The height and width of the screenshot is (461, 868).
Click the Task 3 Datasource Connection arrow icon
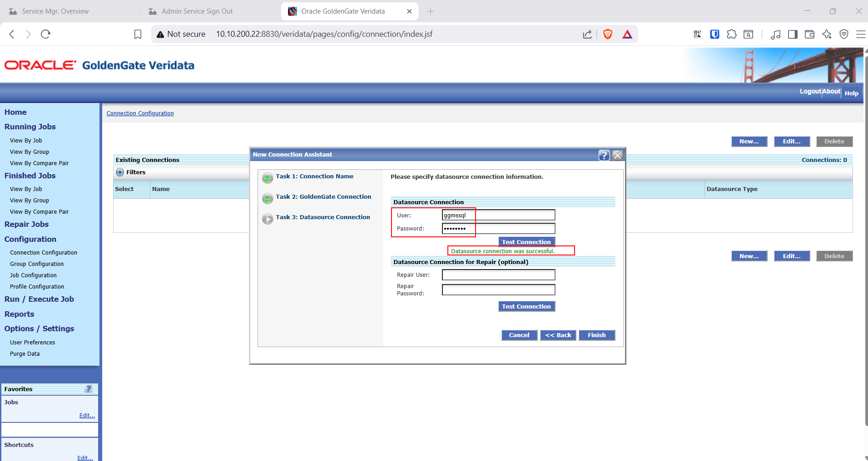(268, 219)
